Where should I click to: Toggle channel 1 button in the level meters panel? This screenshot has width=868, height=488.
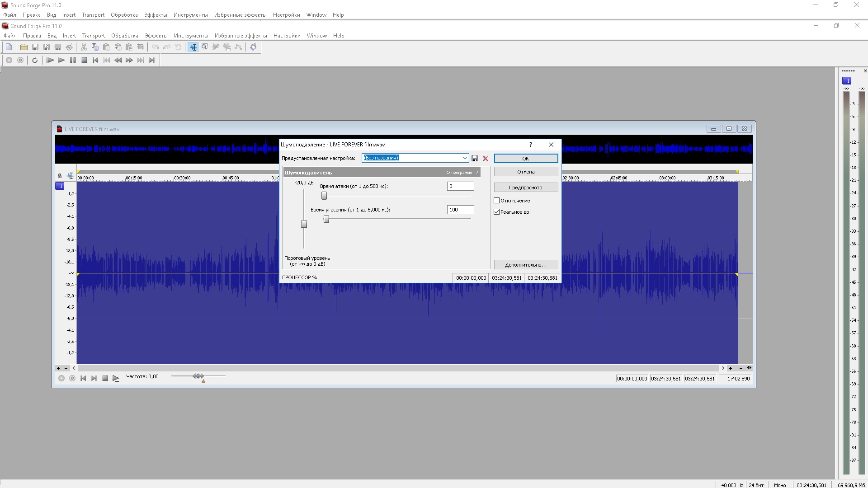pos(847,80)
